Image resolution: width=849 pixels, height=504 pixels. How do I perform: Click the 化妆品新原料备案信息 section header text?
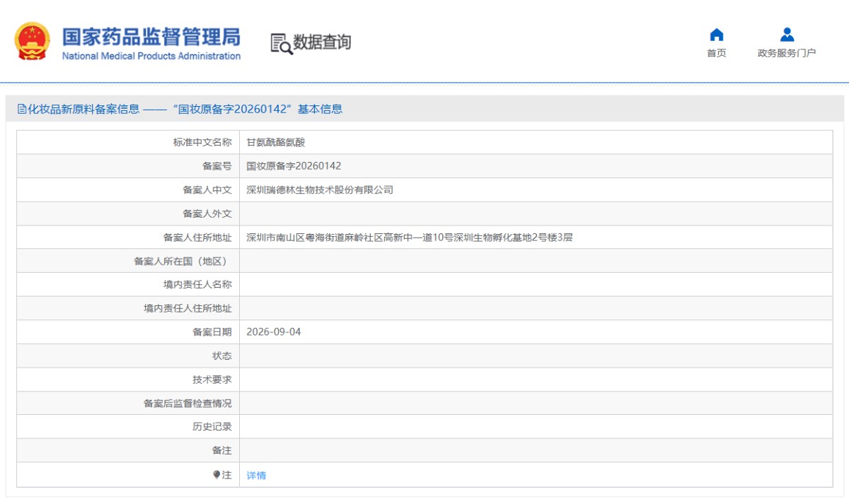click(83, 109)
